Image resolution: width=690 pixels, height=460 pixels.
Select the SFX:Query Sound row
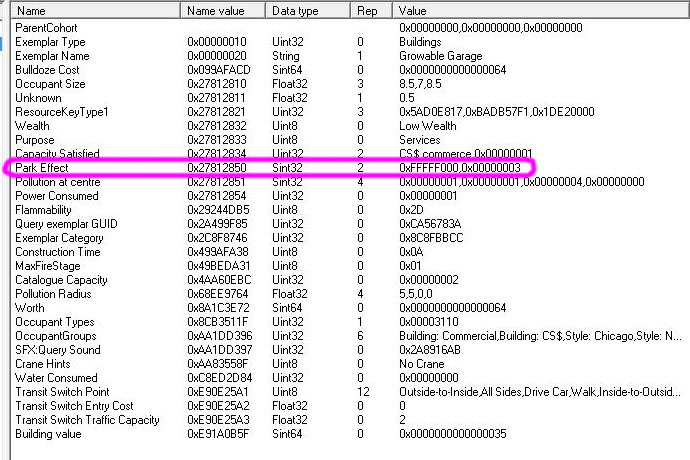(x=350, y=350)
